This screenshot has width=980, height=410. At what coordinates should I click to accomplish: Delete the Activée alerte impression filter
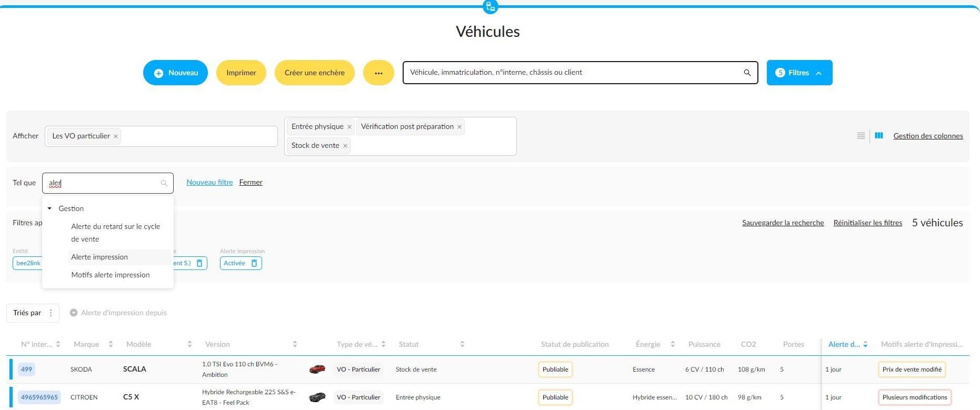[254, 263]
